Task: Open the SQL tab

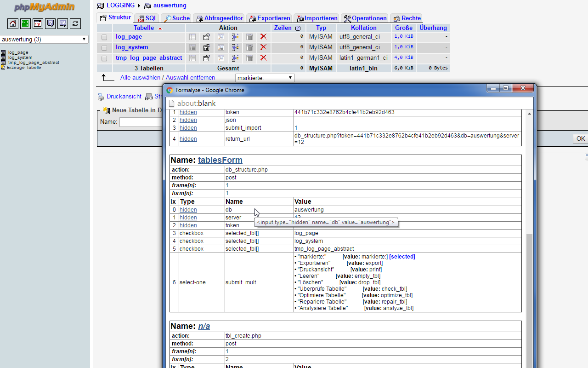Action: (147, 18)
